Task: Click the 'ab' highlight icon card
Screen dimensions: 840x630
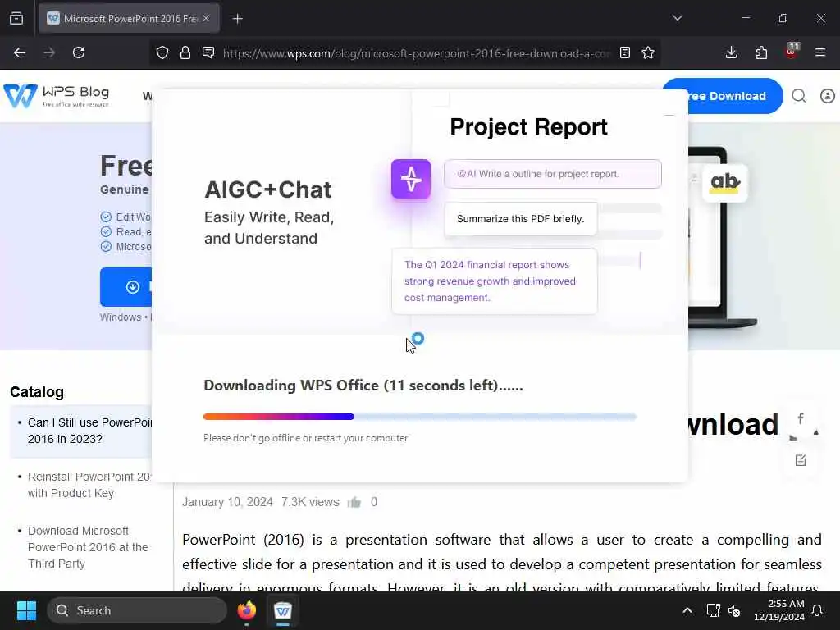Action: (x=725, y=183)
